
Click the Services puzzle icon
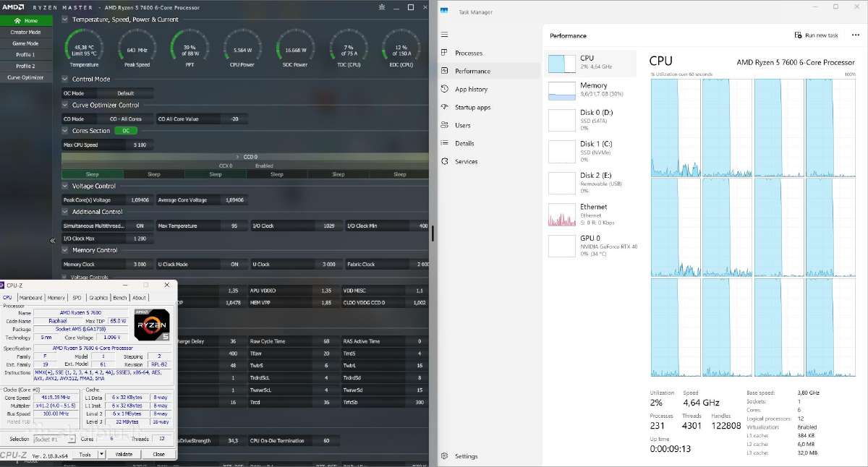(444, 161)
